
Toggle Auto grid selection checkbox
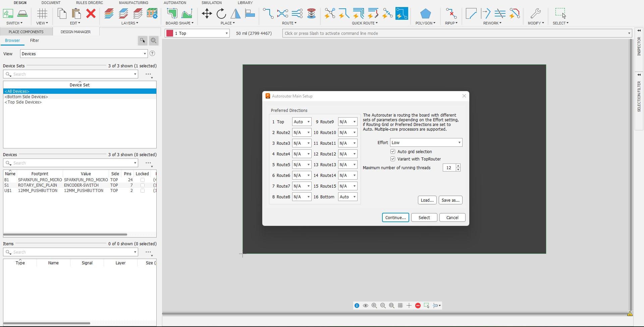tap(393, 152)
